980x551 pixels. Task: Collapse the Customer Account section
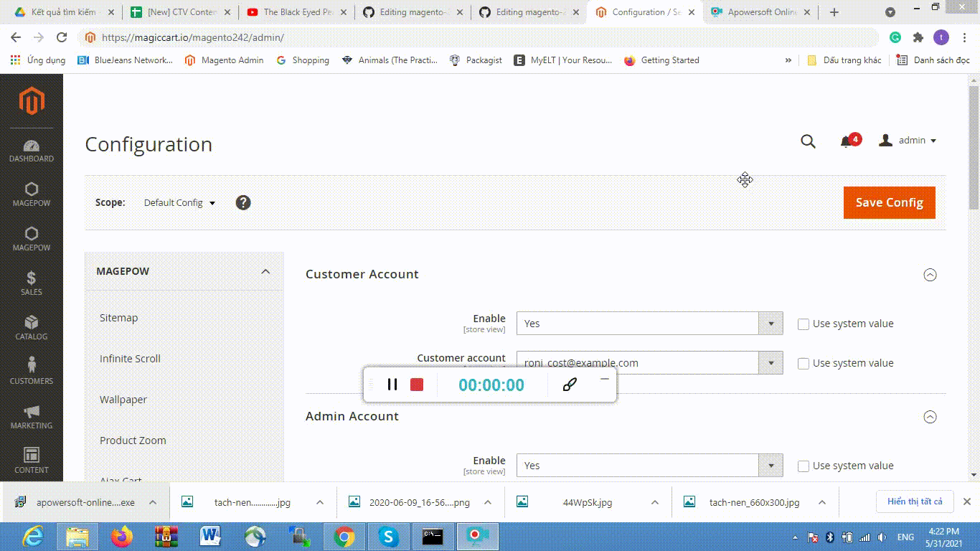click(930, 275)
